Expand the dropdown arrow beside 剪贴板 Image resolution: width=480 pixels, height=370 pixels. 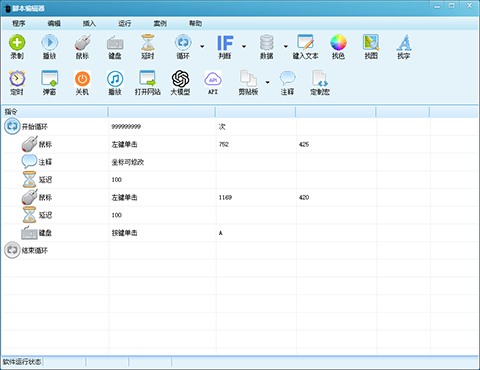(x=267, y=82)
